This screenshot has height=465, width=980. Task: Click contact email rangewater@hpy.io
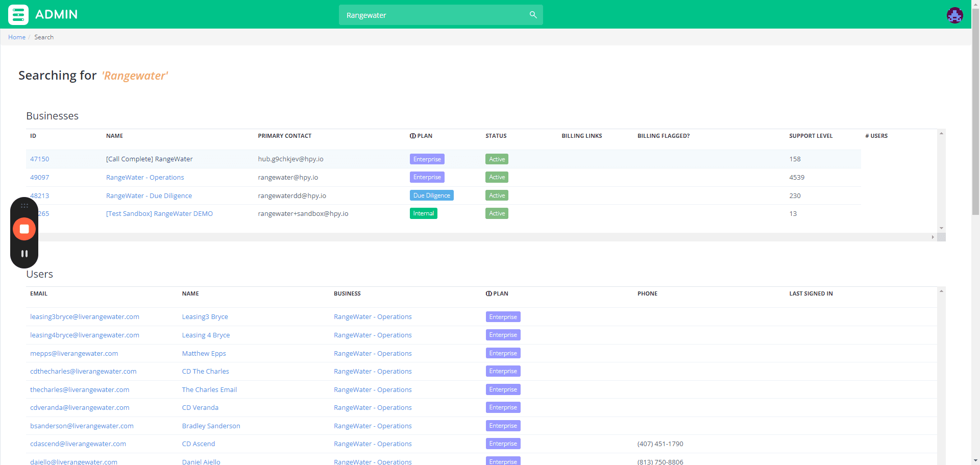pos(288,178)
